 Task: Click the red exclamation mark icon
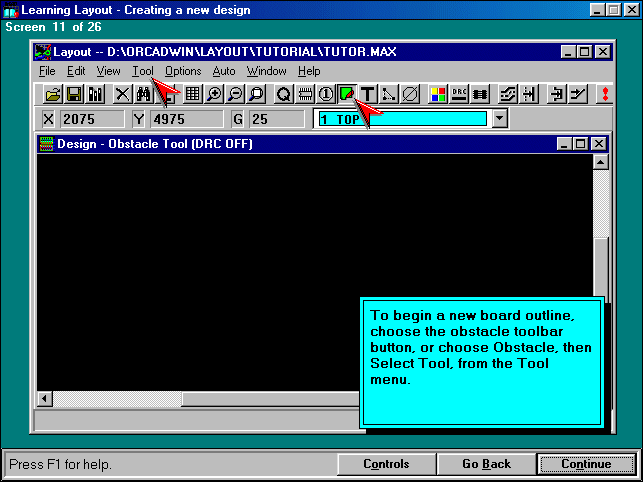(x=605, y=94)
